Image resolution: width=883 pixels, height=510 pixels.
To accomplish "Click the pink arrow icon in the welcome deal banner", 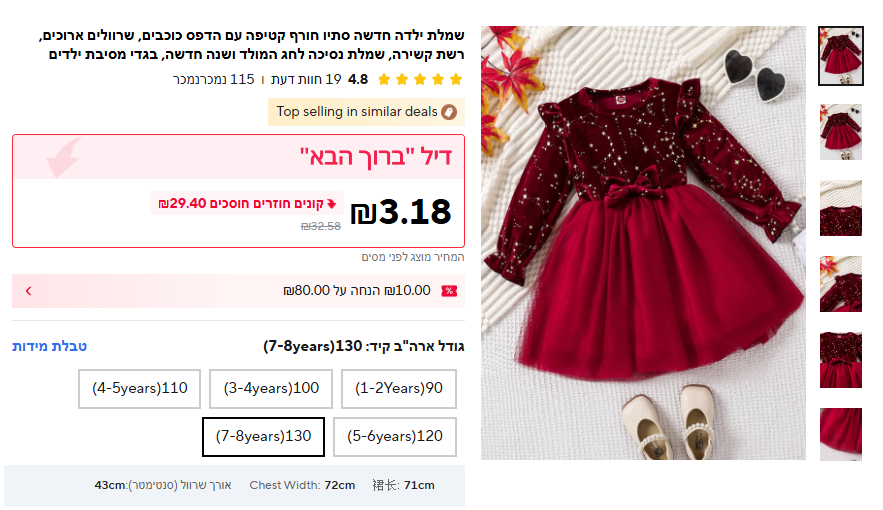I will 64,158.
